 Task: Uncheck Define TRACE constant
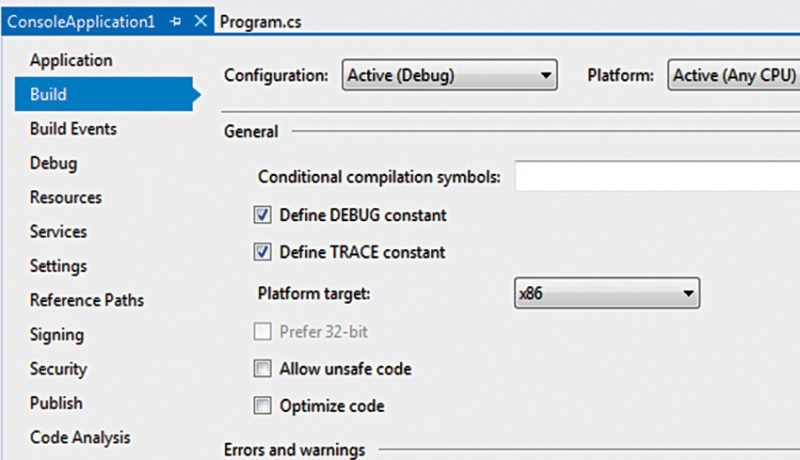263,252
